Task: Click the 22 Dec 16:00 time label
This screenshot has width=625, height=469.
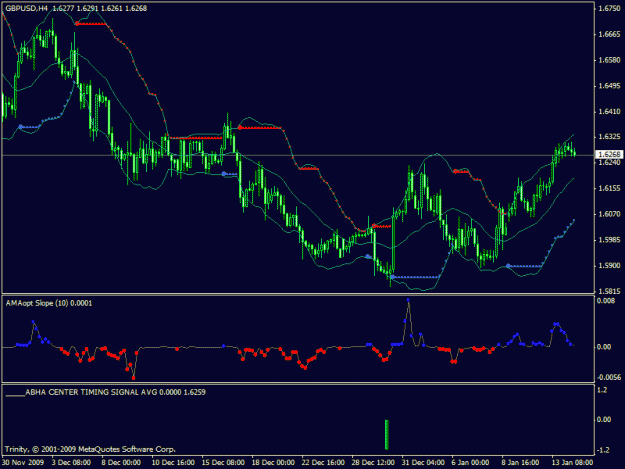Action: click(x=323, y=463)
